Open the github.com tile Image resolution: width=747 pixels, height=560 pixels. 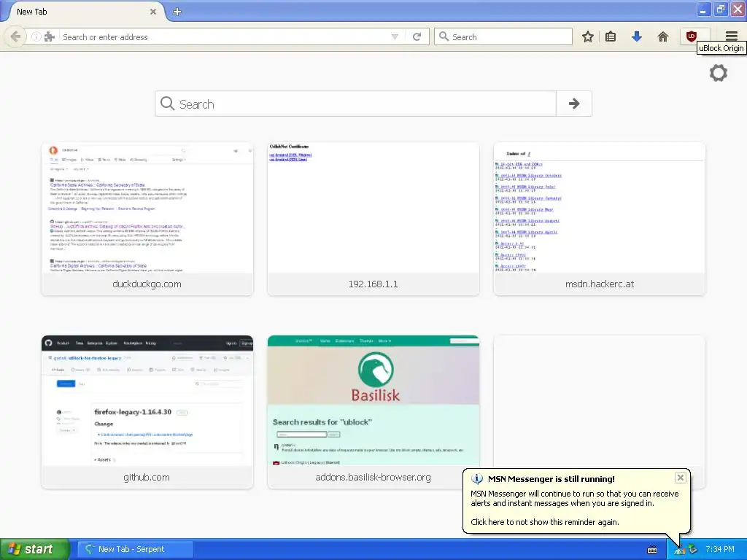coord(147,412)
